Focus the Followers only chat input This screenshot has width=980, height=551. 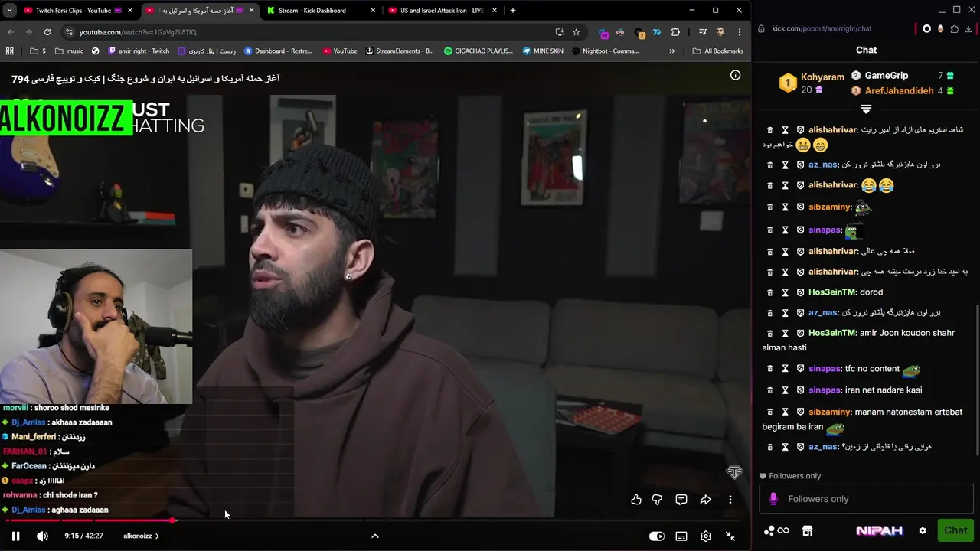pos(866,499)
